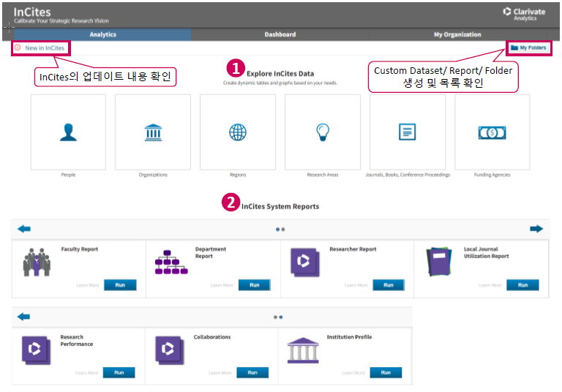
Task: Run the Collaborations report
Action: pyautogui.click(x=252, y=373)
